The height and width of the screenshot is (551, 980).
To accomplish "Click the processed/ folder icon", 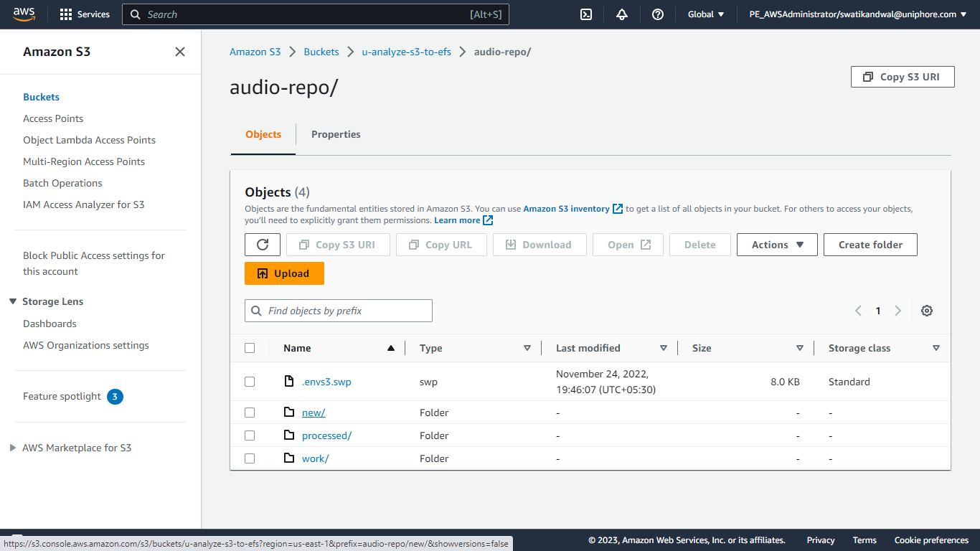I will [x=289, y=435].
